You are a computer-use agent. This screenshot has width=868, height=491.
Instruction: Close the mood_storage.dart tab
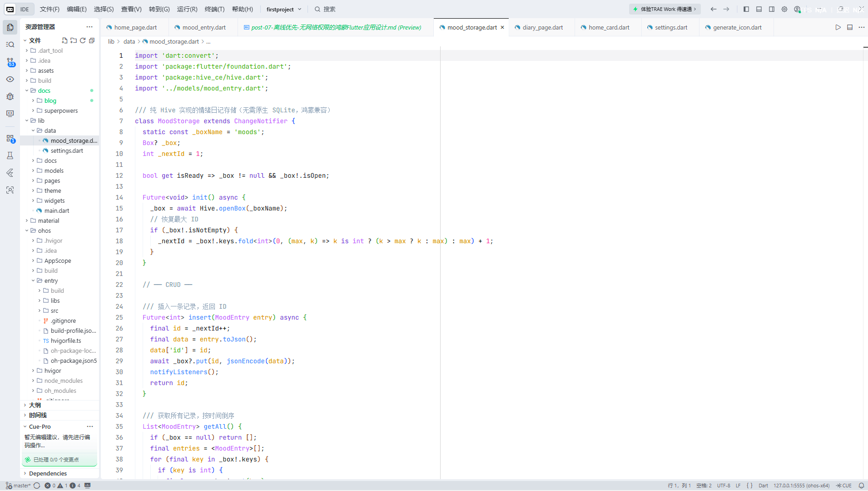point(502,27)
